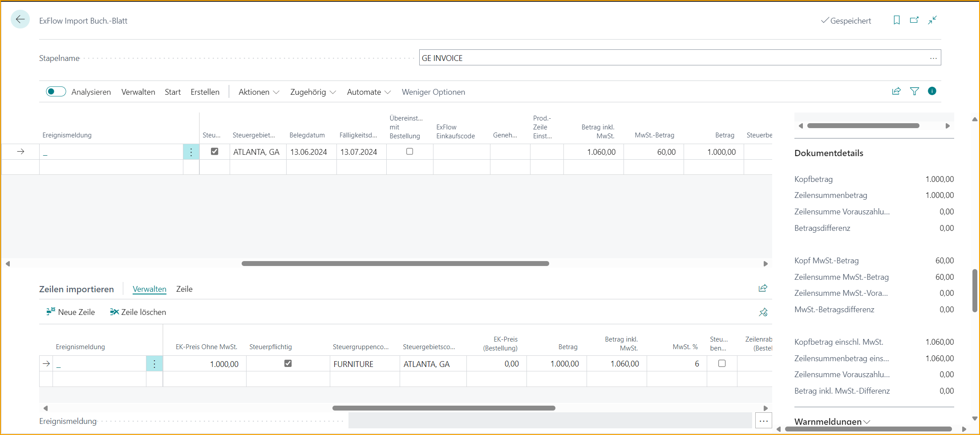Click the Start action
The image size is (980, 435).
[x=172, y=92]
